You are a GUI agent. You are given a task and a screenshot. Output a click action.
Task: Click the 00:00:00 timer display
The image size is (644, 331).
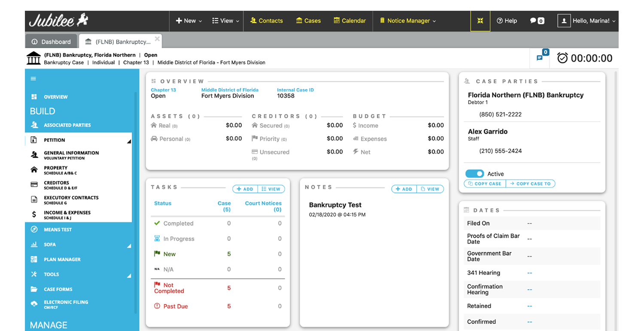click(x=592, y=58)
